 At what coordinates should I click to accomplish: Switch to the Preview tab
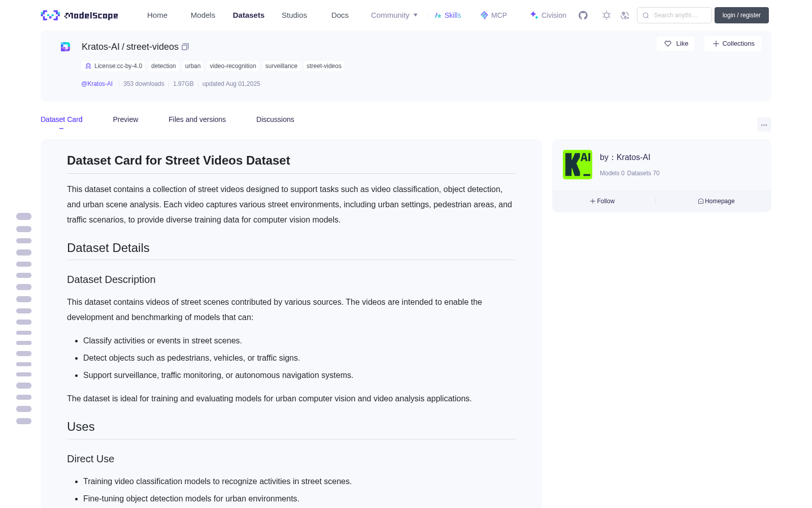tap(125, 119)
